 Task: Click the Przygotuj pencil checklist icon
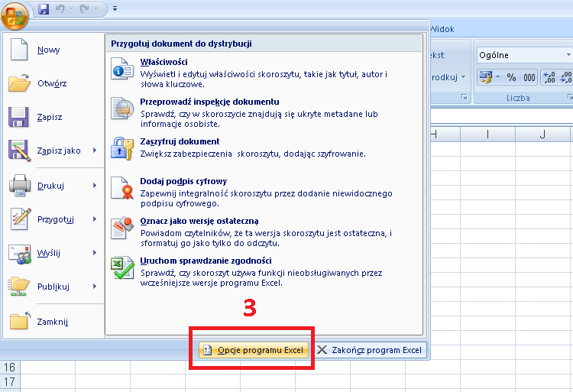coord(21,219)
